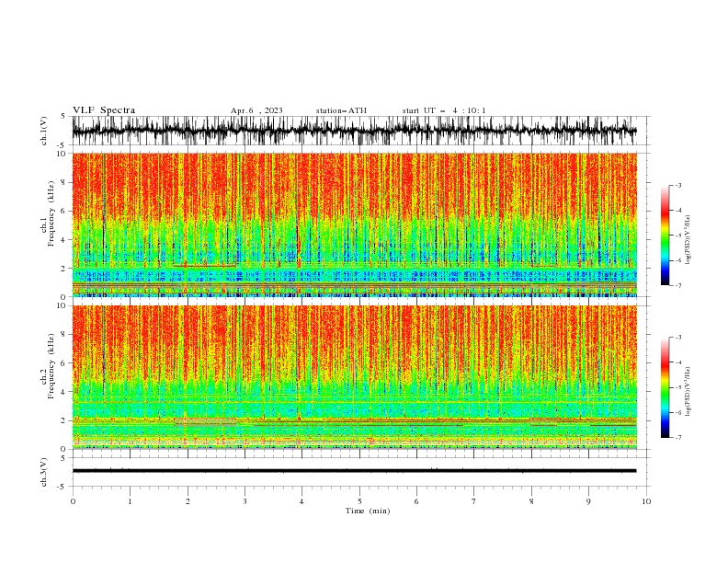728x563 pixels.
Task: Click the ch.3 flat voltage trace
Action: click(355, 471)
